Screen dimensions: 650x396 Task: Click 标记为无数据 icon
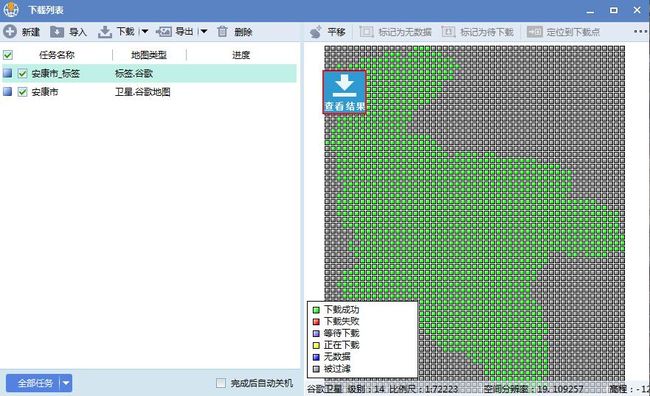[366, 32]
